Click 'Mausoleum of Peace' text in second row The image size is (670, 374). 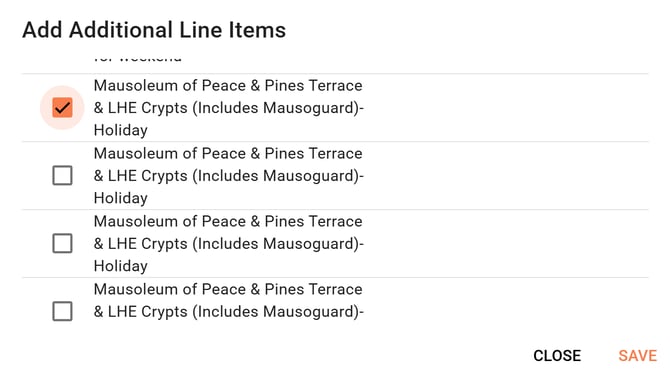(170, 153)
